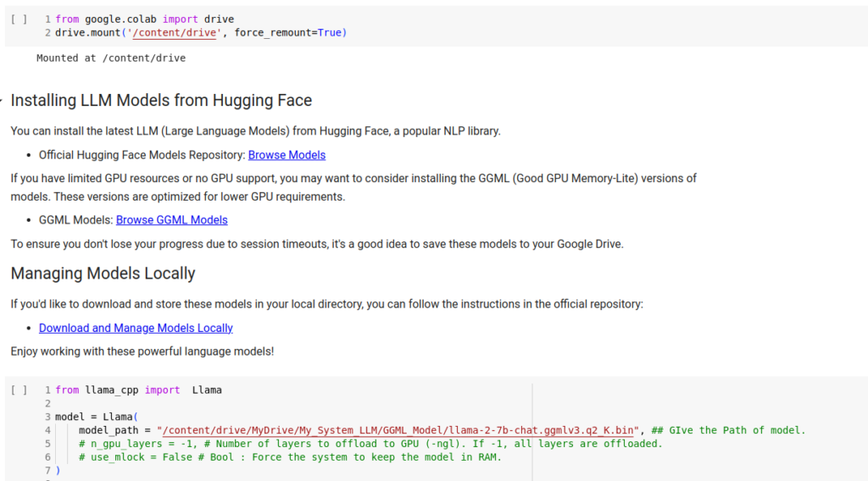
Task: Select the 'Mounted at /content/drive' output text
Action: pyautogui.click(x=111, y=58)
